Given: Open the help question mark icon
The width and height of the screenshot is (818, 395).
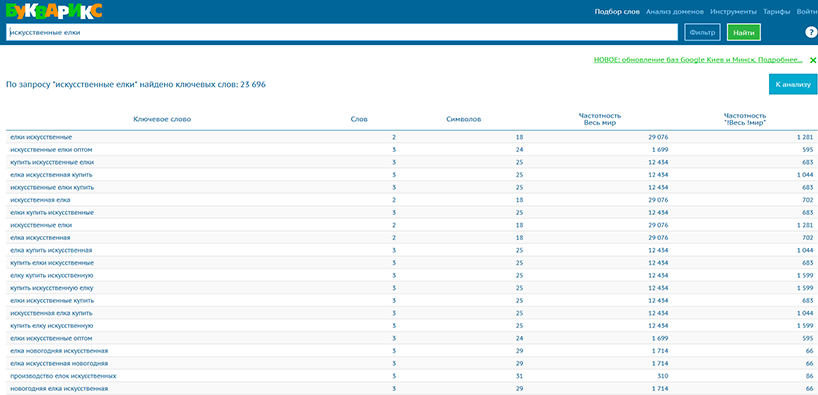Looking at the screenshot, I should click(810, 32).
